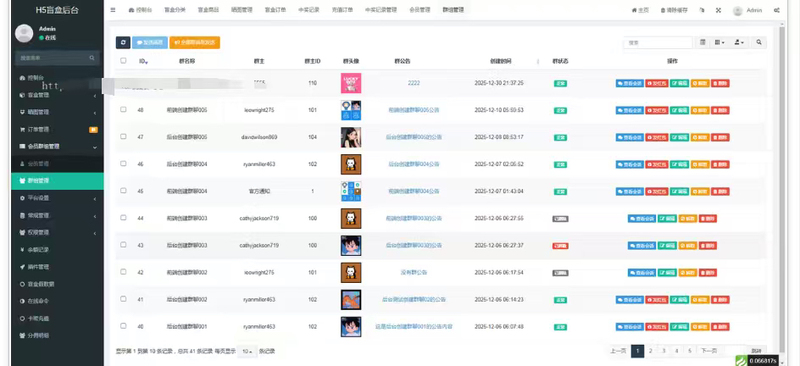Open 插件管理 in the sidebar

(57, 267)
